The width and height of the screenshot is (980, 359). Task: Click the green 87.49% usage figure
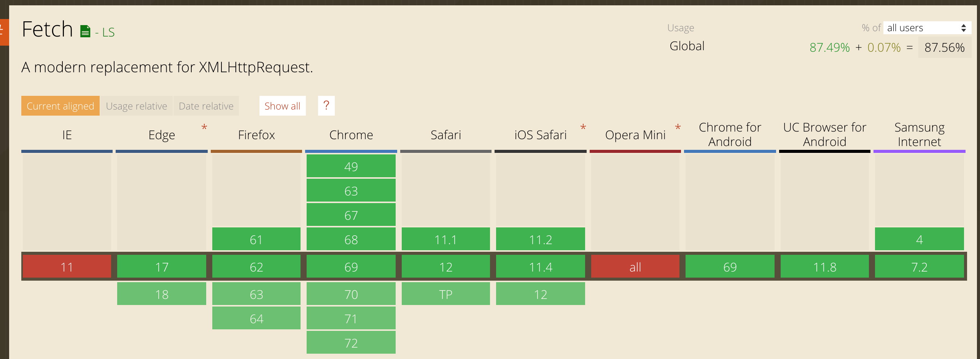tap(829, 47)
